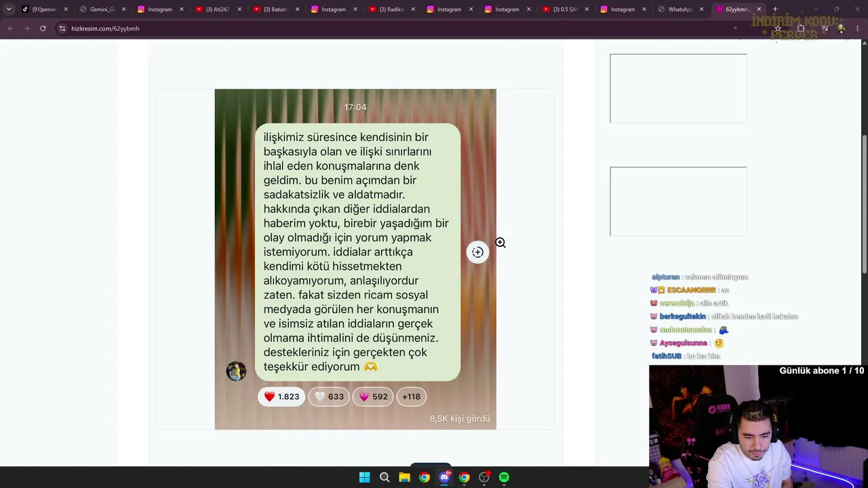Go back to the previous page
The height and width of the screenshot is (488, 868).
(10, 28)
